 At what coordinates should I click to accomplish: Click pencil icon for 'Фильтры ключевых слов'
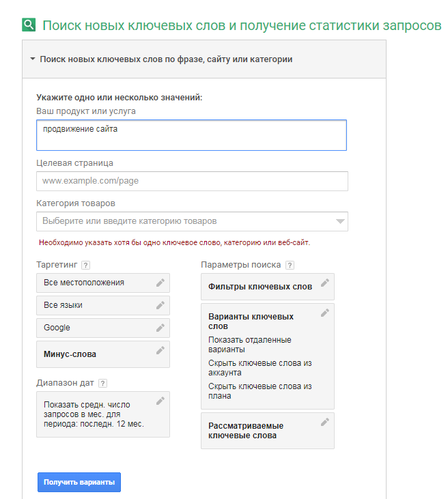pos(325,283)
